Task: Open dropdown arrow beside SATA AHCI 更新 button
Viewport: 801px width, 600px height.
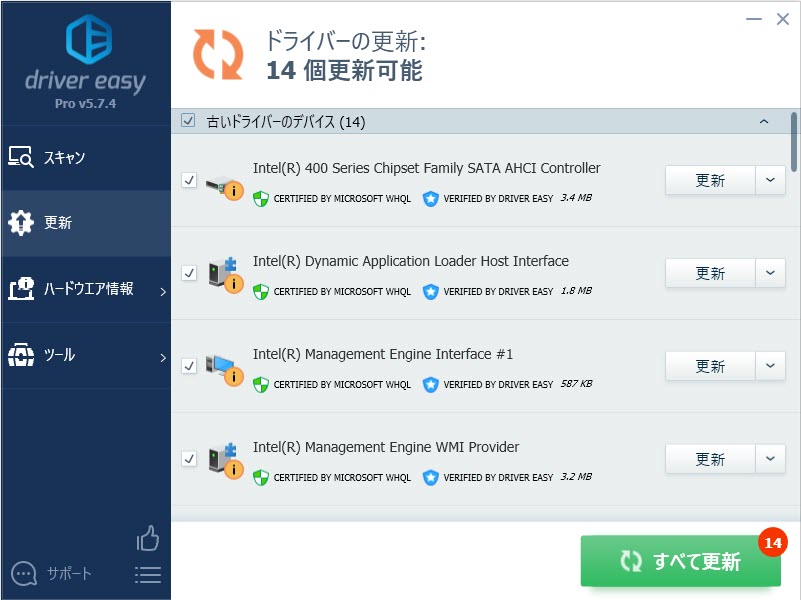Action: 770,180
